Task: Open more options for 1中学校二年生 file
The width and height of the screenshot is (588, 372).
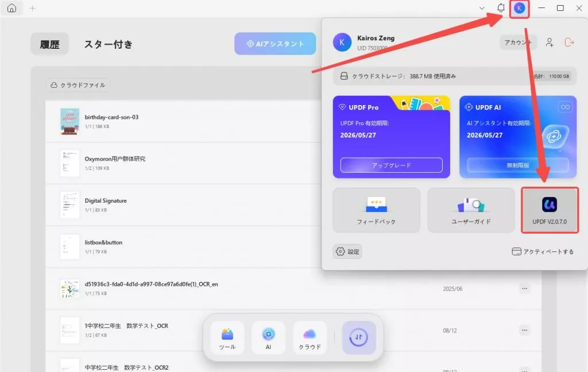Action: [x=525, y=330]
